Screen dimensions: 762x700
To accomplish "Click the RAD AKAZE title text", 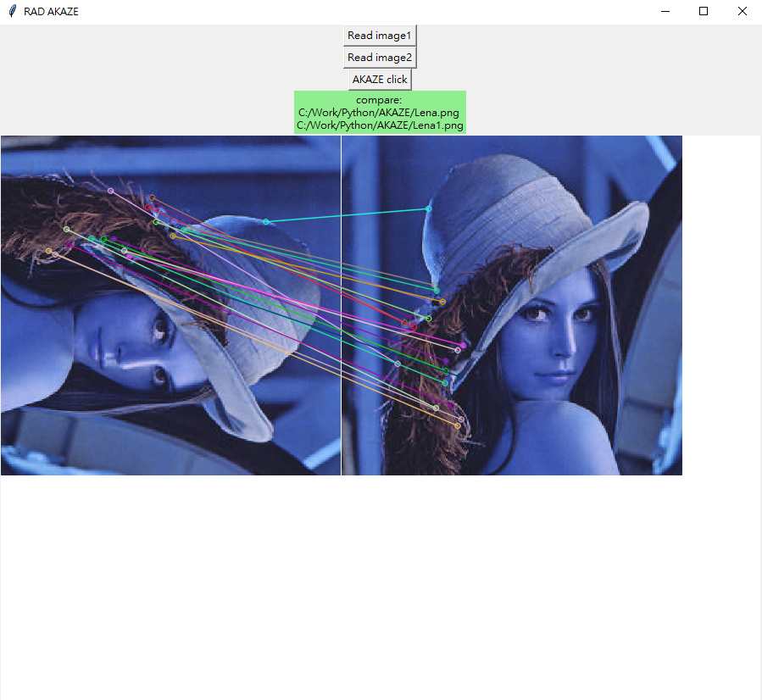I will point(53,11).
